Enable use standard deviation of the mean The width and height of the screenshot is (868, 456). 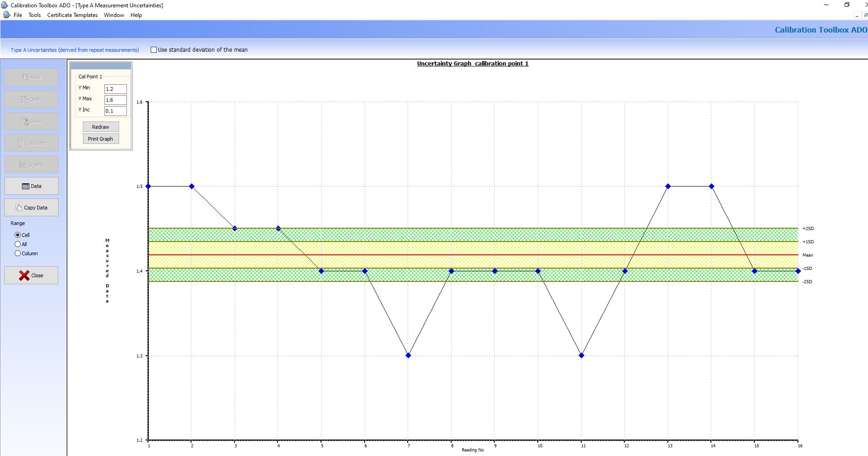tap(154, 50)
